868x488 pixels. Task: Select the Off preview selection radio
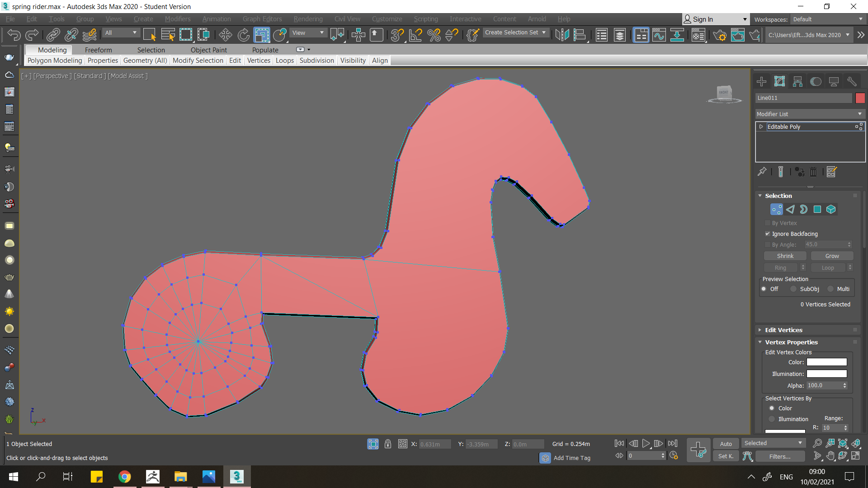coord(764,289)
